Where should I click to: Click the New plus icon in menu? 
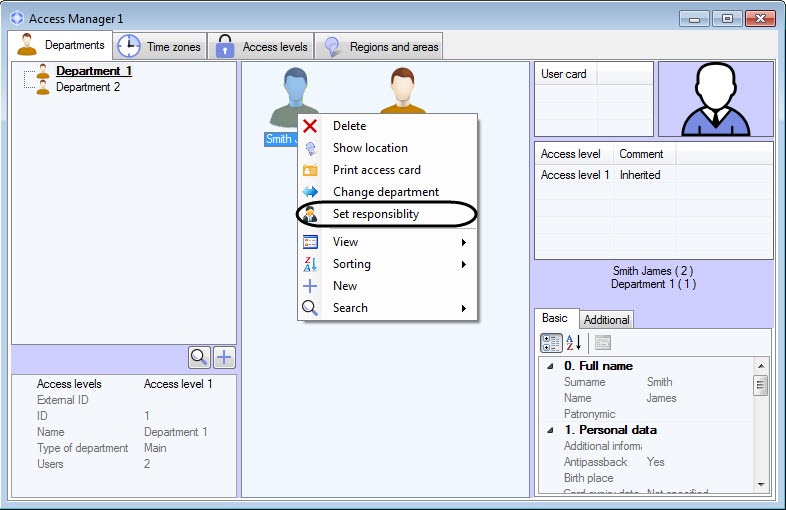310,286
